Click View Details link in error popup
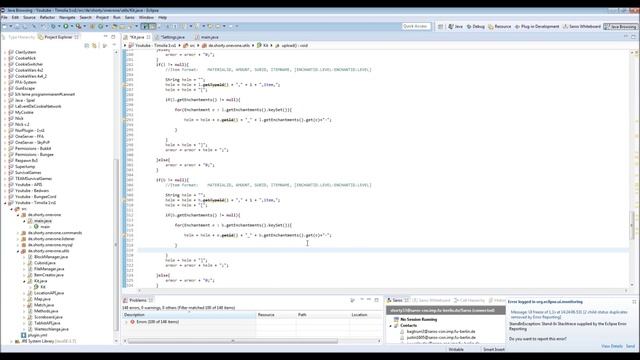This screenshot has height=360, width=640. pos(612,346)
